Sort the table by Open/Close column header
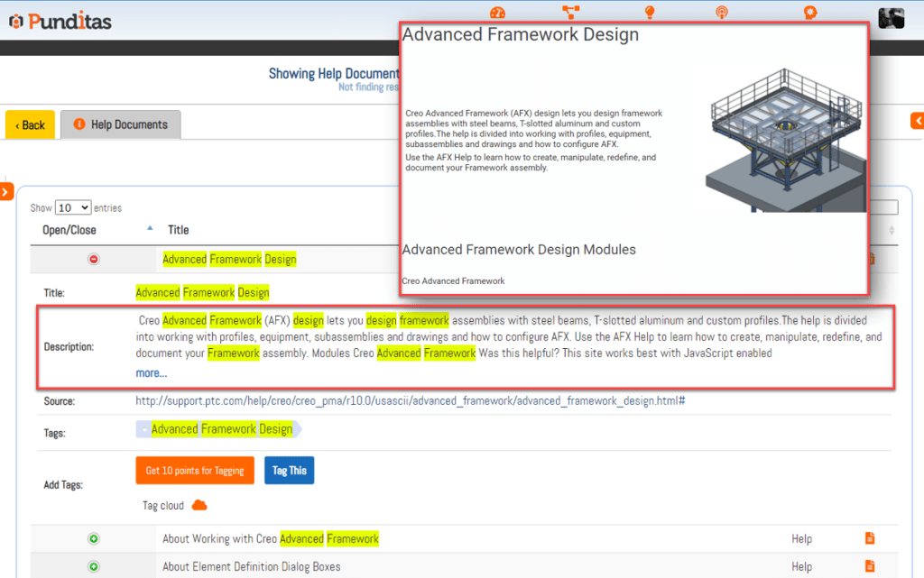Image resolution: width=924 pixels, height=578 pixels. click(69, 230)
